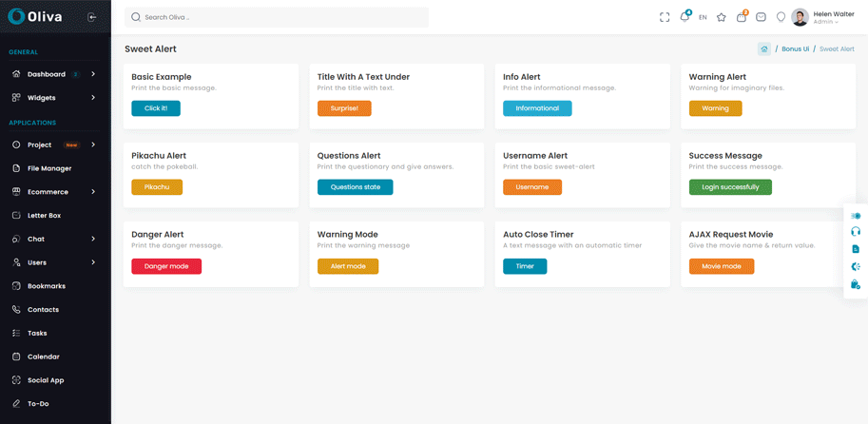Image resolution: width=868 pixels, height=424 pixels.
Task: Go to Calendar in the sidebar
Action: pyautogui.click(x=43, y=357)
